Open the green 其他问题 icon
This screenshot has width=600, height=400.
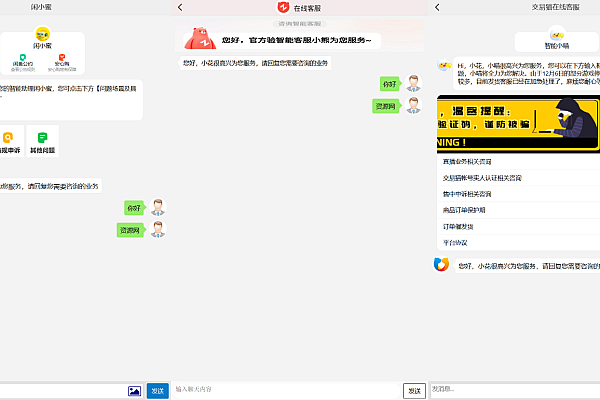click(x=42, y=137)
